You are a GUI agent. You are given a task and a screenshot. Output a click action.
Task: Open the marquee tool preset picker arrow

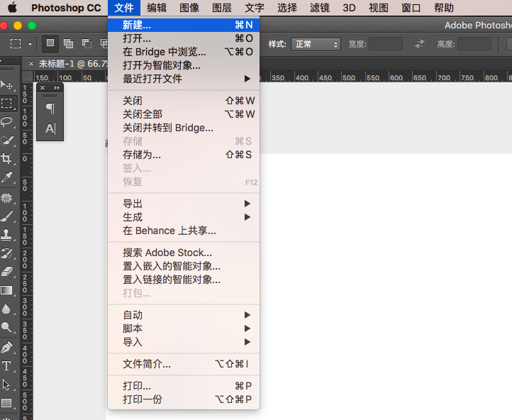click(30, 44)
